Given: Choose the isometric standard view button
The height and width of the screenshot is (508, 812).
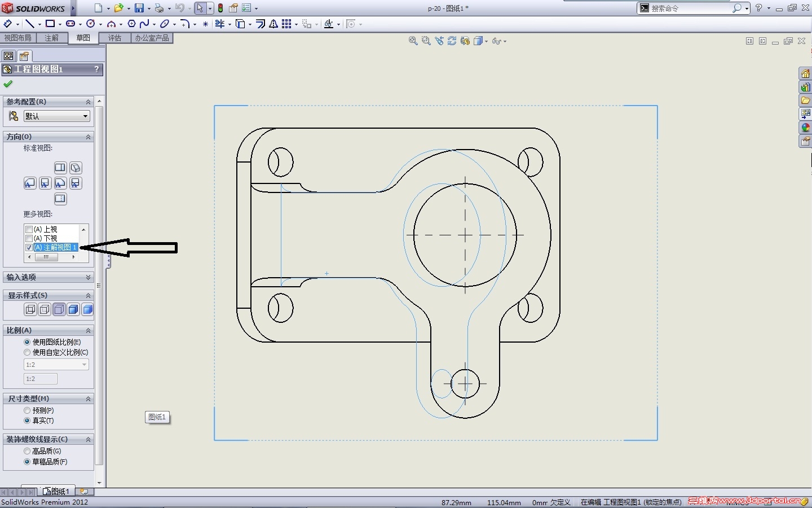Looking at the screenshot, I should coord(76,168).
